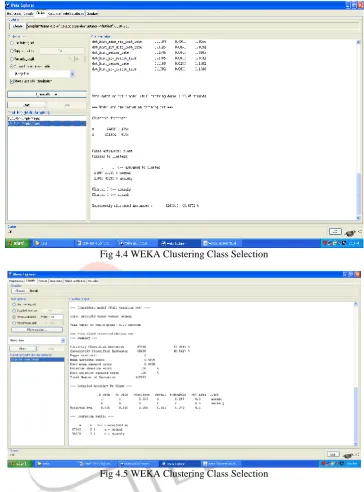Click 'Correctly Classified Instances' line in Fig 4.5 output
The height and width of the screenshot is (492, 364).
pyautogui.click(x=130, y=347)
